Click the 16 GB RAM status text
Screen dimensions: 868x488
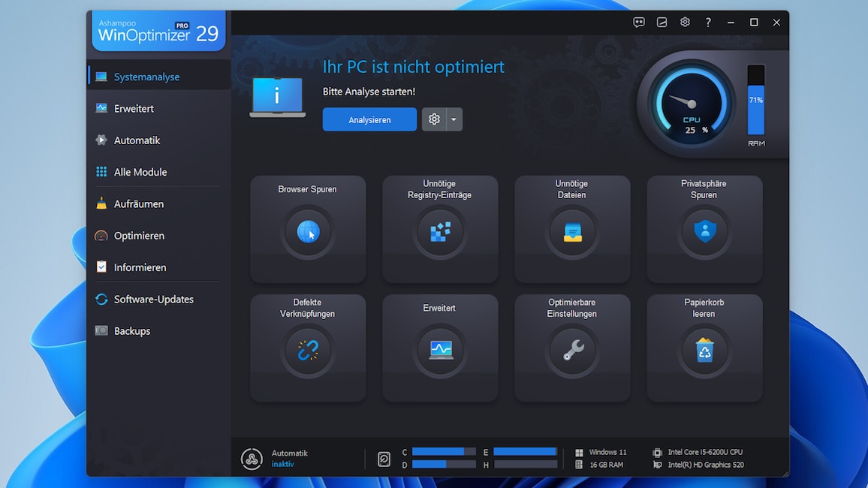point(606,465)
